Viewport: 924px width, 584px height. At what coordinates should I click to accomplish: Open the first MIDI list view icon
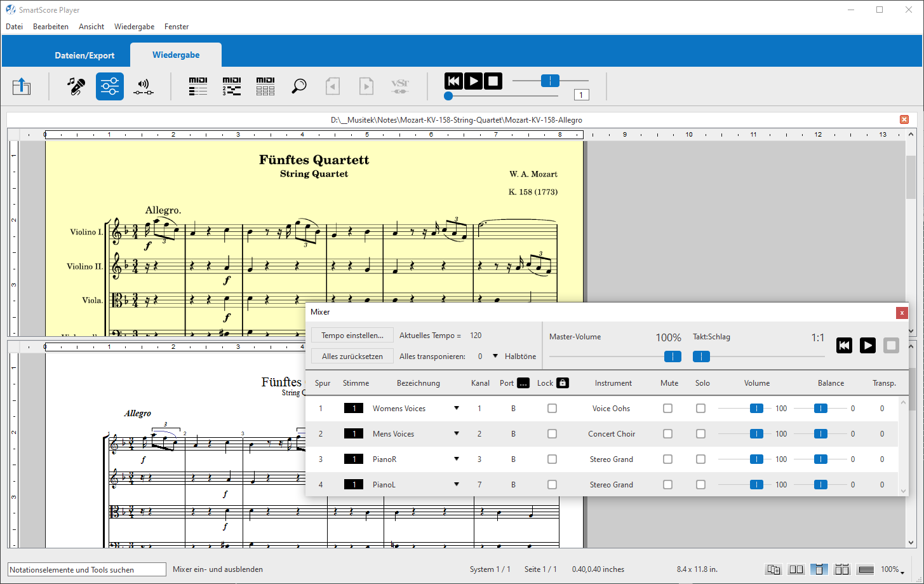pos(198,86)
